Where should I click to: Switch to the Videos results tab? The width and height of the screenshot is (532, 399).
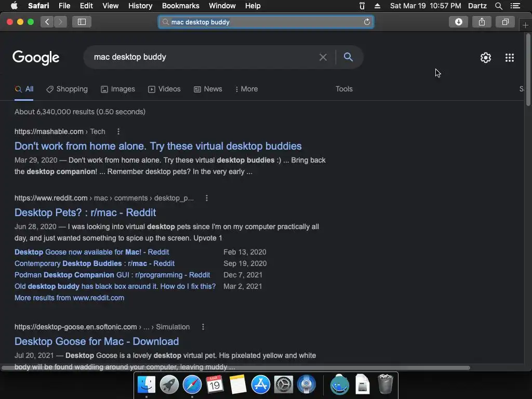coord(164,89)
